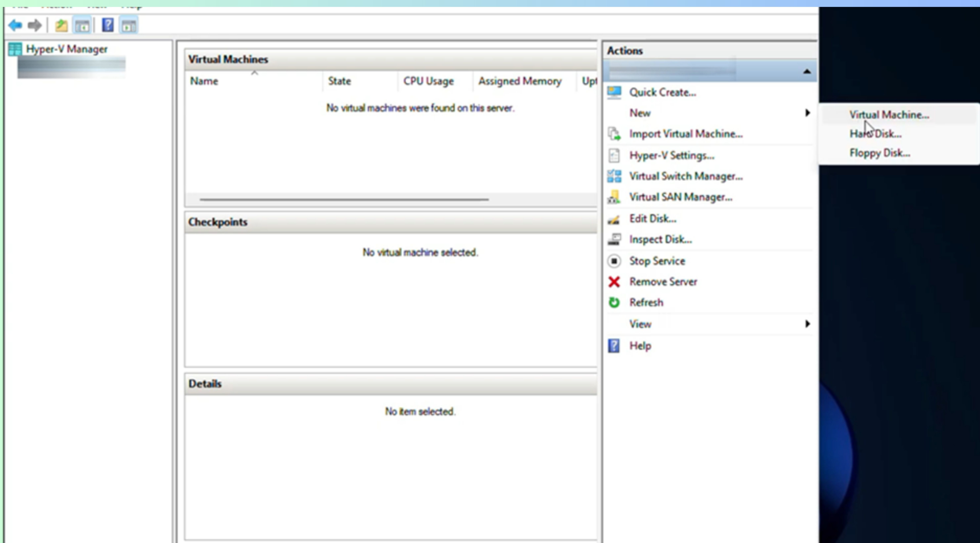The height and width of the screenshot is (543, 980).
Task: Click the Help question mark icon in Actions
Action: (x=614, y=346)
